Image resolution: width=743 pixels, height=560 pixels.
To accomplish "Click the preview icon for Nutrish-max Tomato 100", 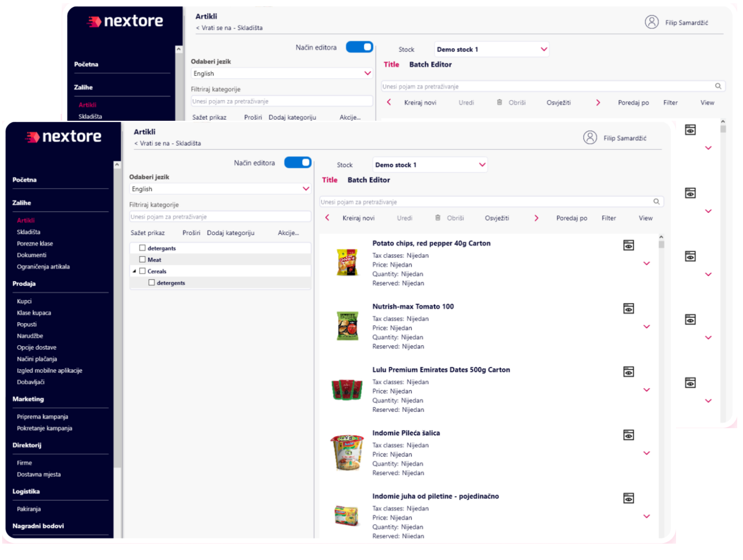I will click(629, 308).
